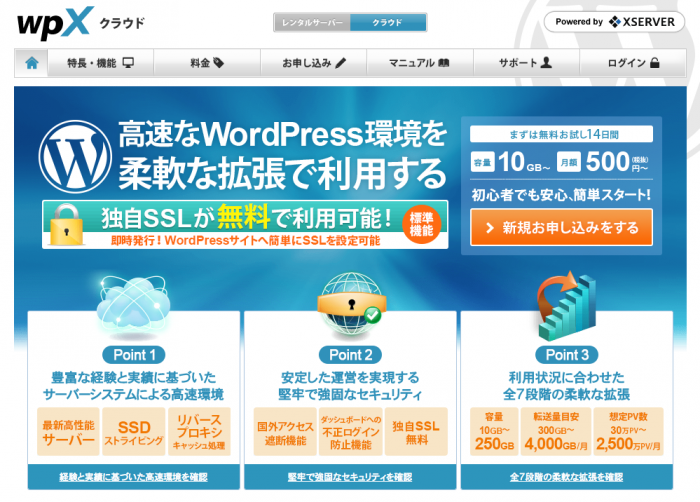
Task: Open 経験と実績に基づいた高速環境を確認 link
Action: tap(133, 477)
